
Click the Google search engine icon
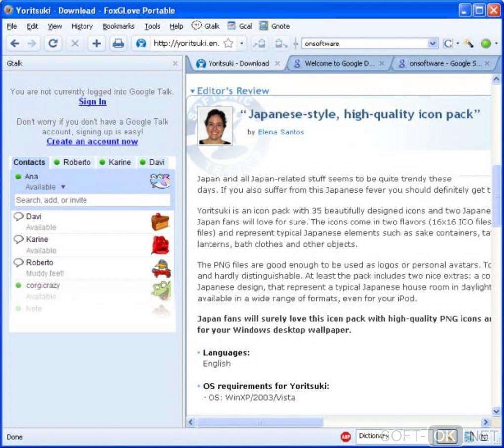point(448,43)
